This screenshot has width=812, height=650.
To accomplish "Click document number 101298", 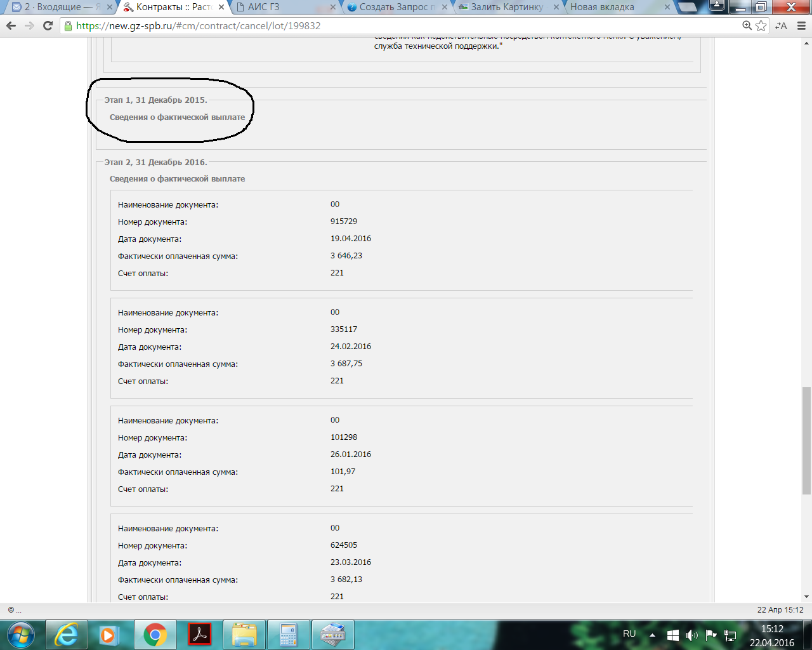I will 344,437.
